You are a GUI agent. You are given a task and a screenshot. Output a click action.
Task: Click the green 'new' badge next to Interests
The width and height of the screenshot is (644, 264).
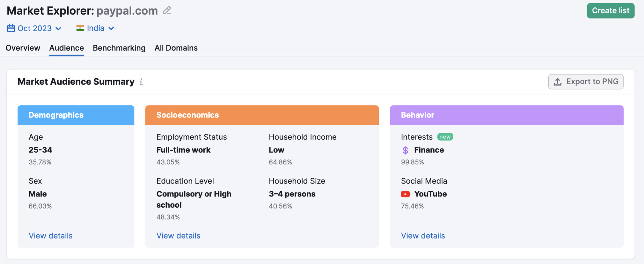[445, 137]
